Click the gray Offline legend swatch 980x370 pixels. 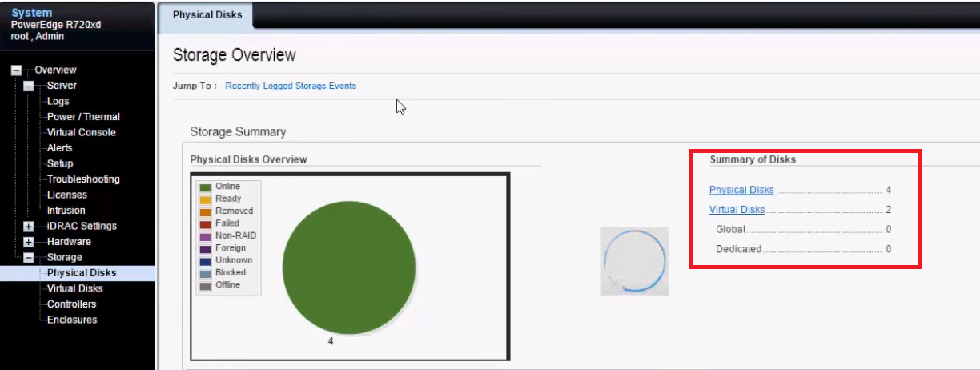205,286
